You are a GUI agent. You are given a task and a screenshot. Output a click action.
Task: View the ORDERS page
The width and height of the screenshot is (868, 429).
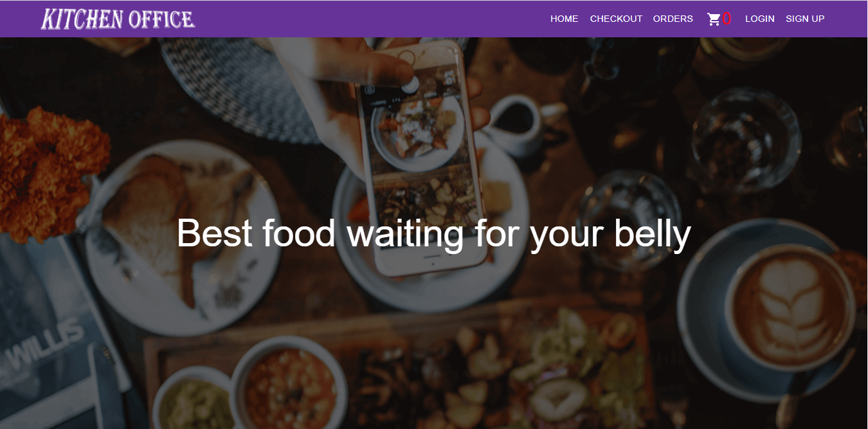pyautogui.click(x=673, y=19)
